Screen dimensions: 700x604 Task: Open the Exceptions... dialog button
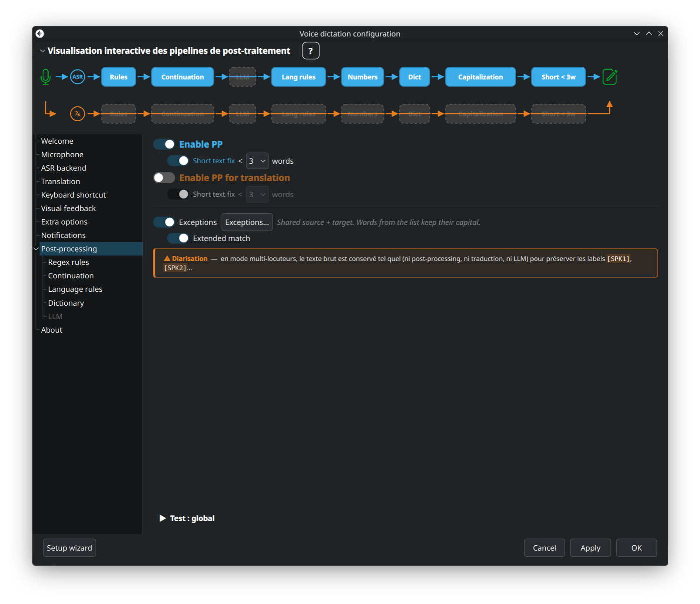[x=247, y=222]
